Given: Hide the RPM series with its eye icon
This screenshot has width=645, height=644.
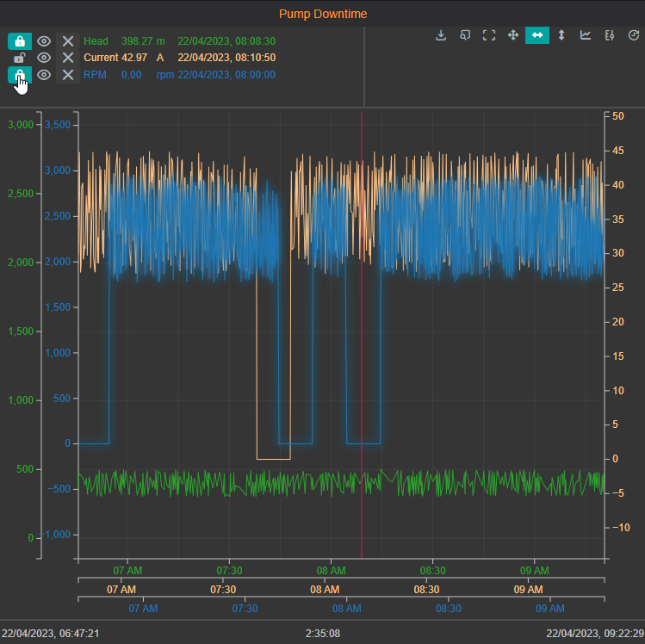Looking at the screenshot, I should (x=44, y=75).
